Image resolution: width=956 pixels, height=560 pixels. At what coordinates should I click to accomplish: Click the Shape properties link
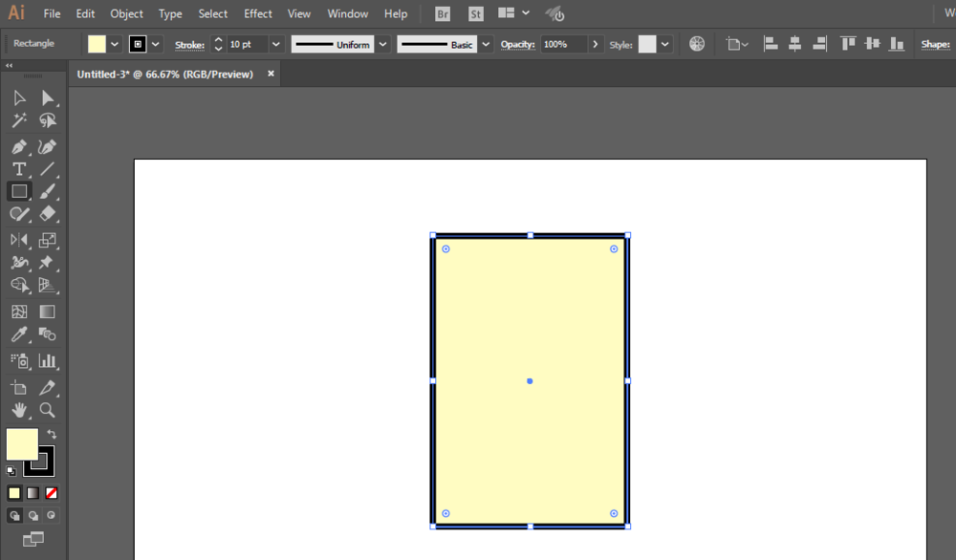pos(935,45)
